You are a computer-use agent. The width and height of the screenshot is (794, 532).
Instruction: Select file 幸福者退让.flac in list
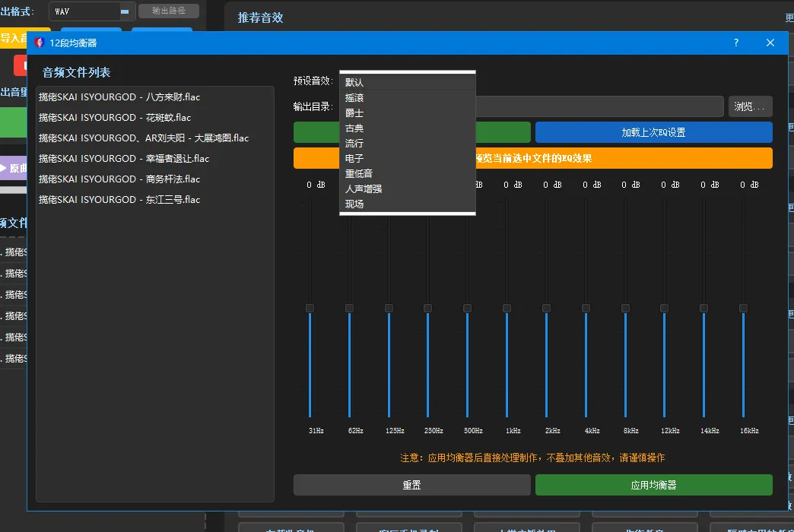click(155, 158)
